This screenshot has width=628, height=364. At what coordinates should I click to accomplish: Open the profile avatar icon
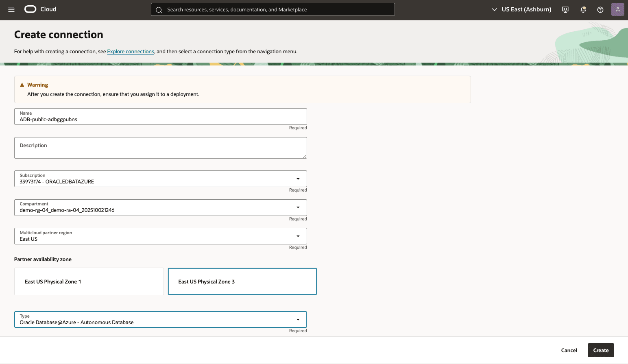[x=617, y=9]
